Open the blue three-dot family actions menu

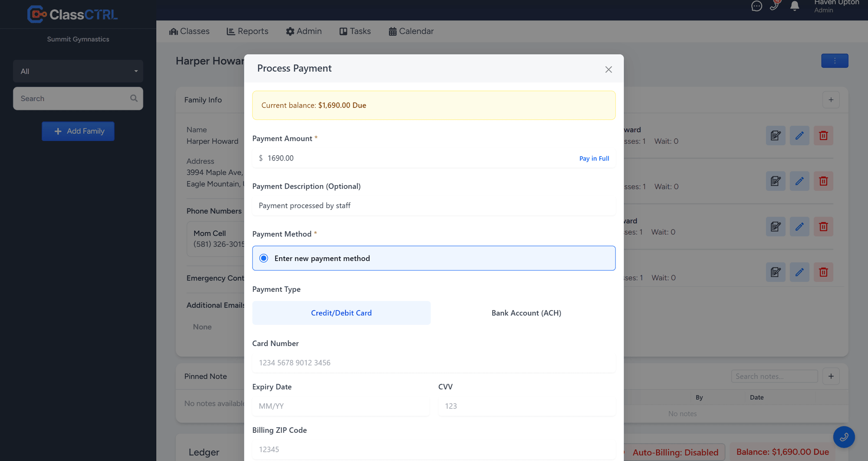[x=835, y=61]
